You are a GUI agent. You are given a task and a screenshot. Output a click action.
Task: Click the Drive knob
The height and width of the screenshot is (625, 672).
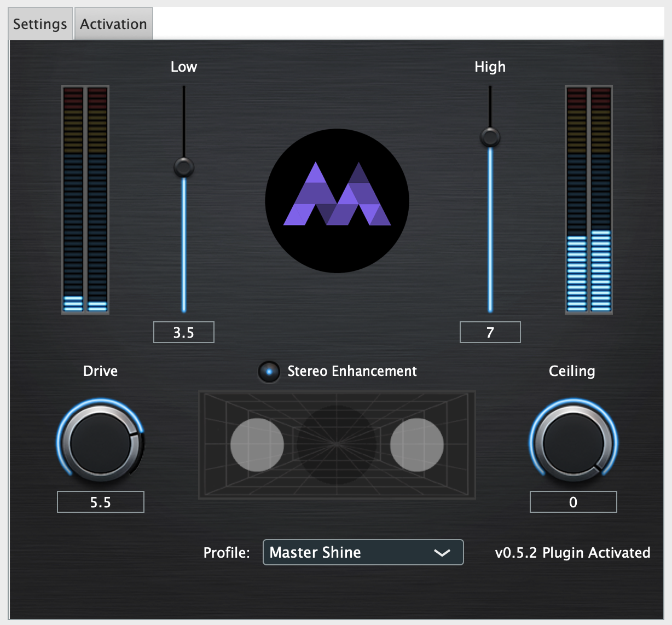point(100,444)
